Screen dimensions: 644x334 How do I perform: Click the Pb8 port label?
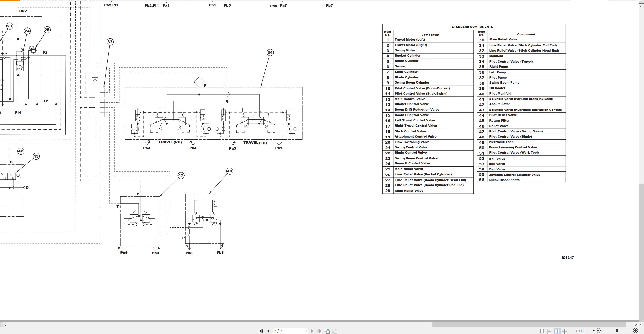coord(220,252)
